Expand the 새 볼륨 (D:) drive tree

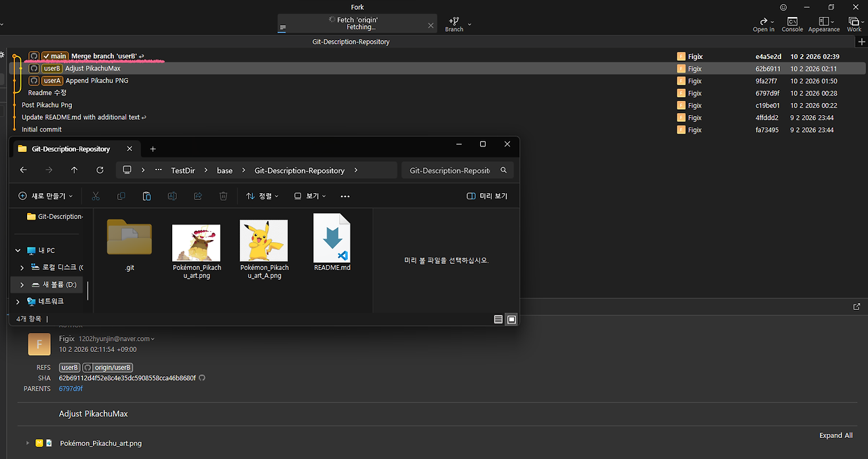22,285
